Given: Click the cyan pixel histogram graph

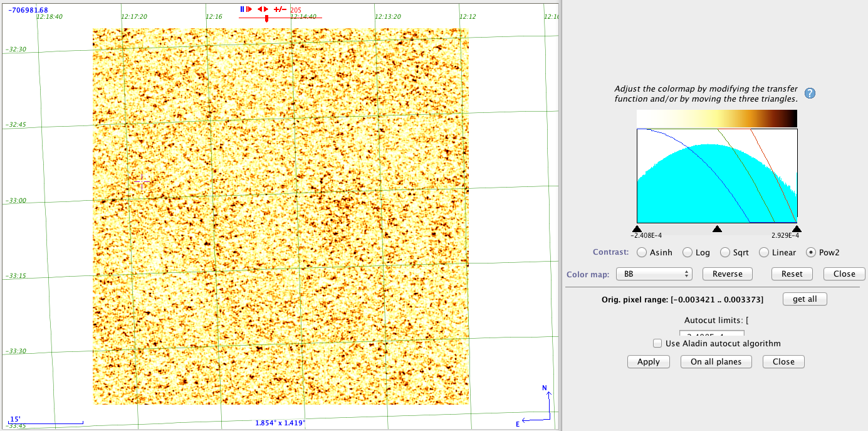Looking at the screenshot, I should coord(717,176).
